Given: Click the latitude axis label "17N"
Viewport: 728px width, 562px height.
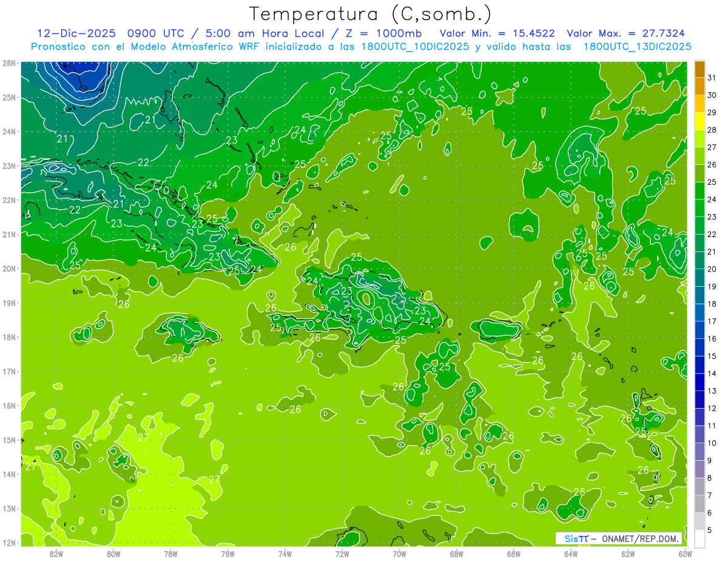Looking at the screenshot, I should tap(8, 371).
